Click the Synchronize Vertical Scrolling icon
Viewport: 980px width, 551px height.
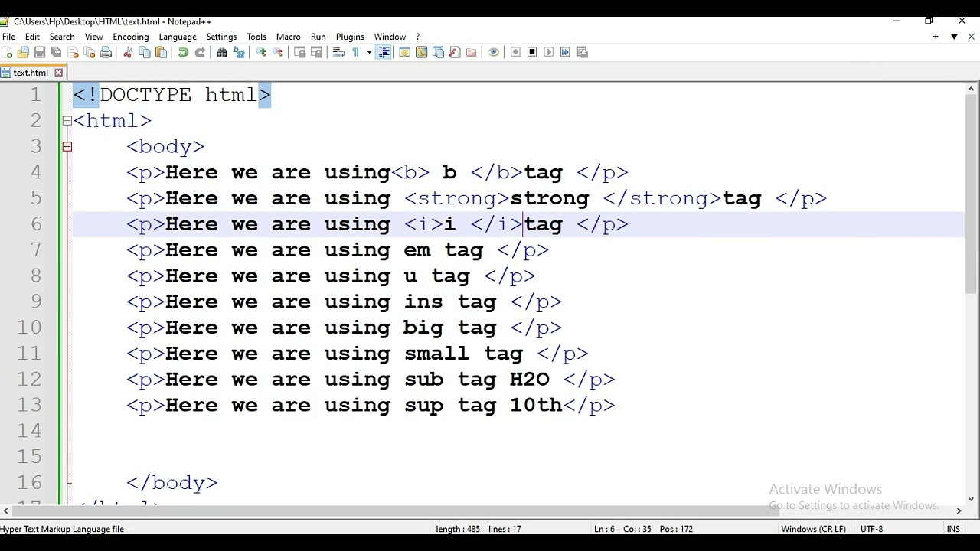(300, 52)
